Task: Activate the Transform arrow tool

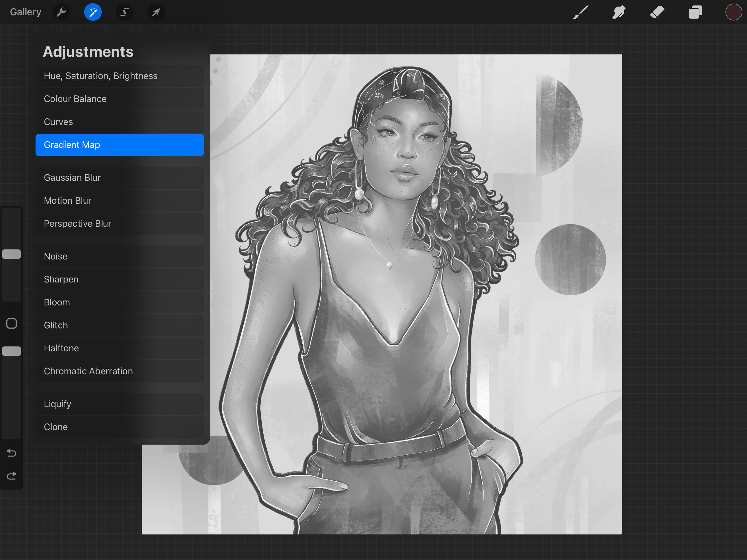Action: coord(156,12)
